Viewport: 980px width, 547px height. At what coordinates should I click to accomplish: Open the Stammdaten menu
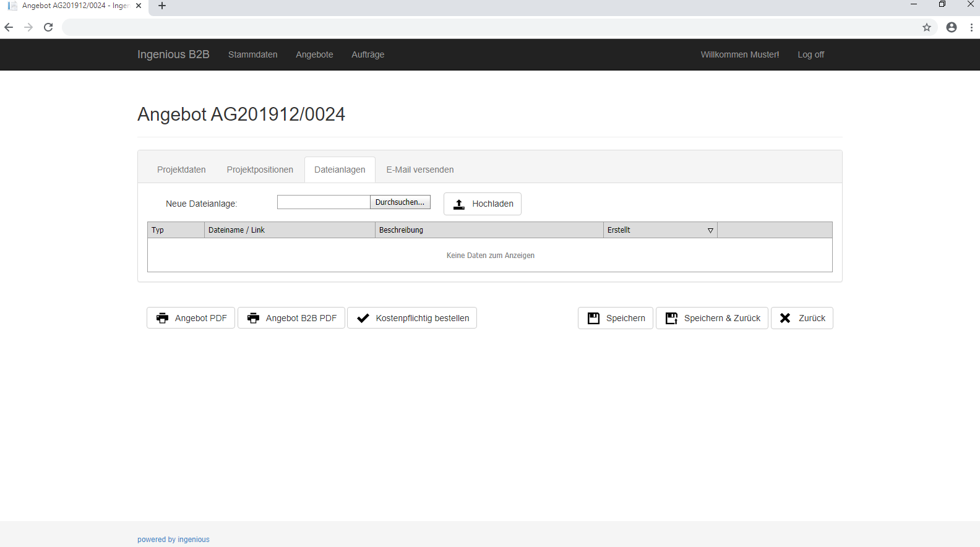click(252, 54)
